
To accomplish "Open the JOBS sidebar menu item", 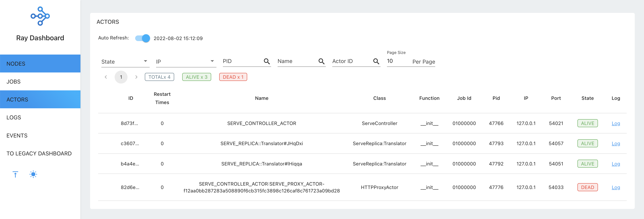I will click(x=40, y=82).
